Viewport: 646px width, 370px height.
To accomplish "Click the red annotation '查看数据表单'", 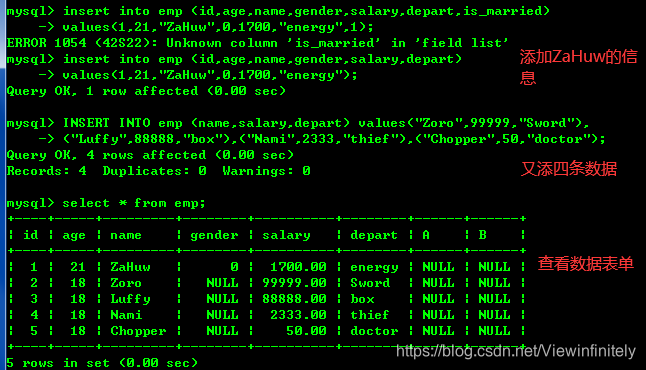I will tap(585, 264).
